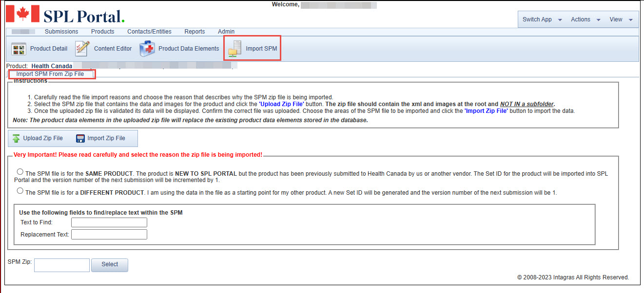Click the Product Detail toolbar label
Screen dimensions: 644x293
(x=49, y=49)
